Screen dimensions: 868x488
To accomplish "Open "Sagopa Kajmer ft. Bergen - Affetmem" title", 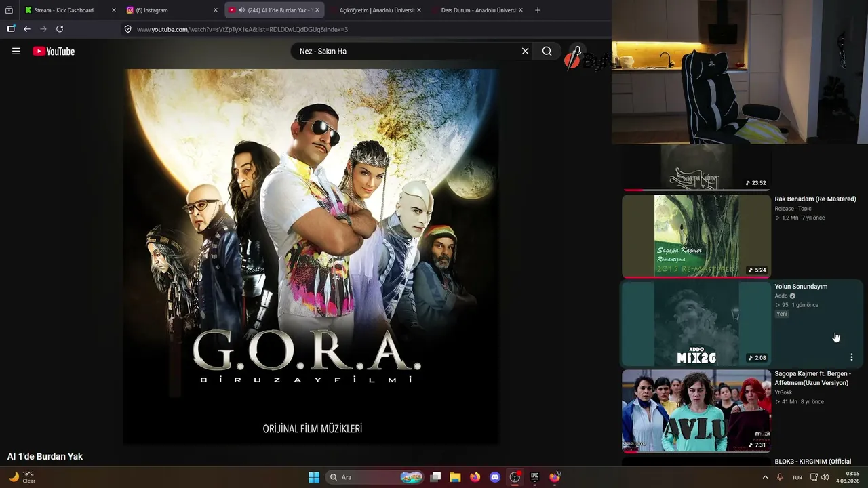I will (x=813, y=378).
